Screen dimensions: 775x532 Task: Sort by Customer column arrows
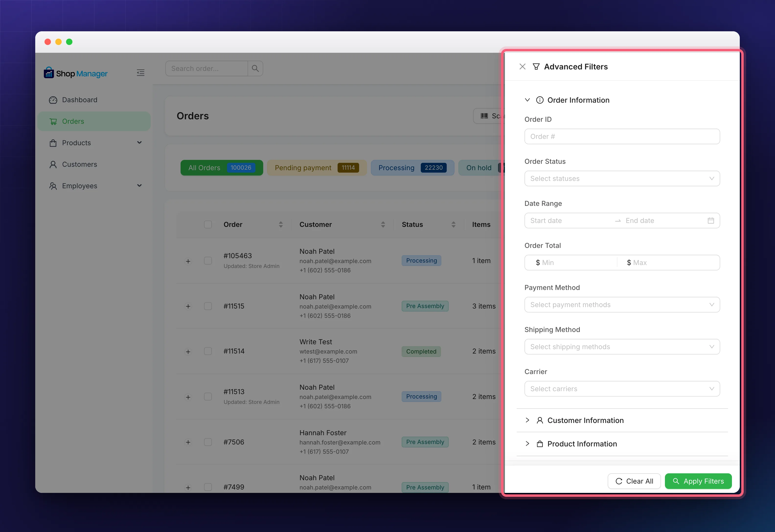tap(383, 224)
